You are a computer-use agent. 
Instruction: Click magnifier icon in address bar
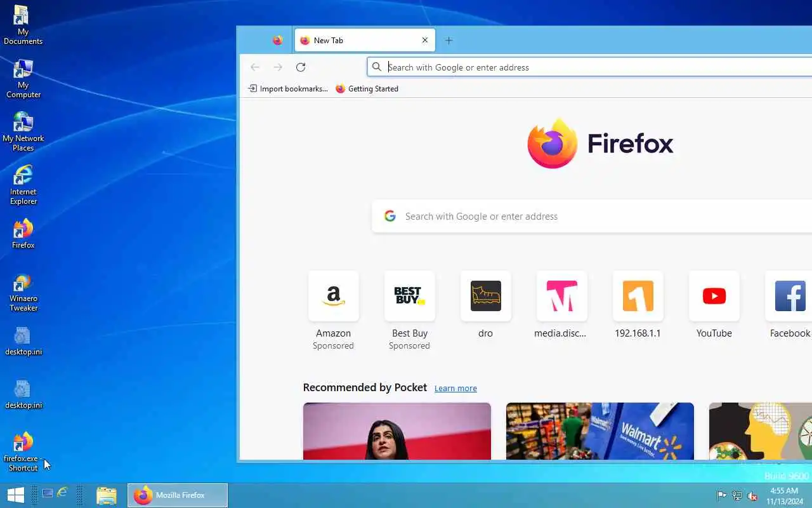point(377,67)
